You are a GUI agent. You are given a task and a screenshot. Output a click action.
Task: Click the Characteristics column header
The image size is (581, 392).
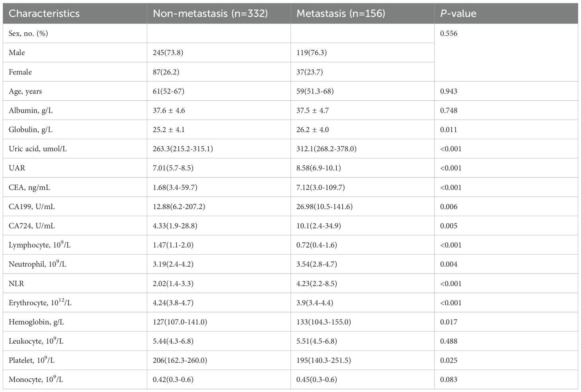coord(44,14)
